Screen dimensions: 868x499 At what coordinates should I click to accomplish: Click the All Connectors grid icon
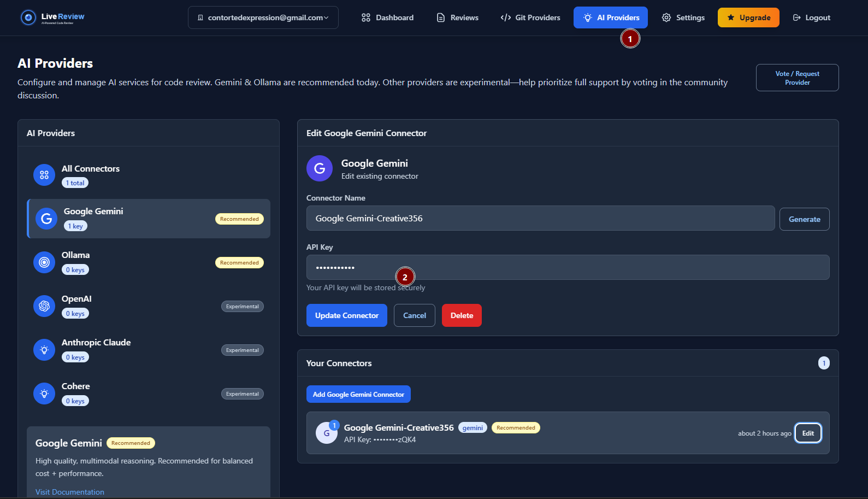[x=44, y=175]
